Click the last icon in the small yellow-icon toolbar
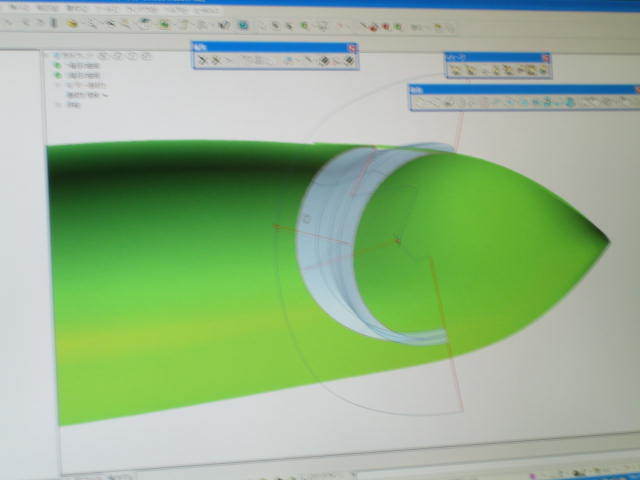Screen dimensions: 640x480 [x=541, y=70]
